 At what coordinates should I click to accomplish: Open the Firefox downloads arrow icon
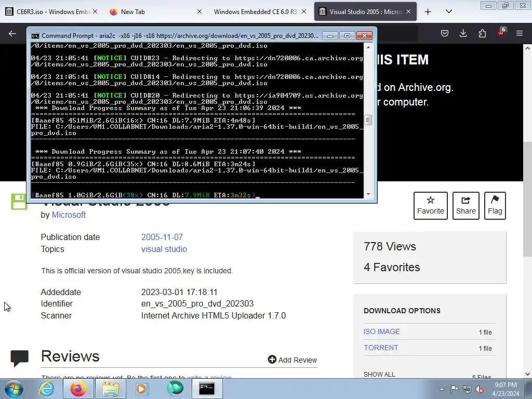[463, 33]
